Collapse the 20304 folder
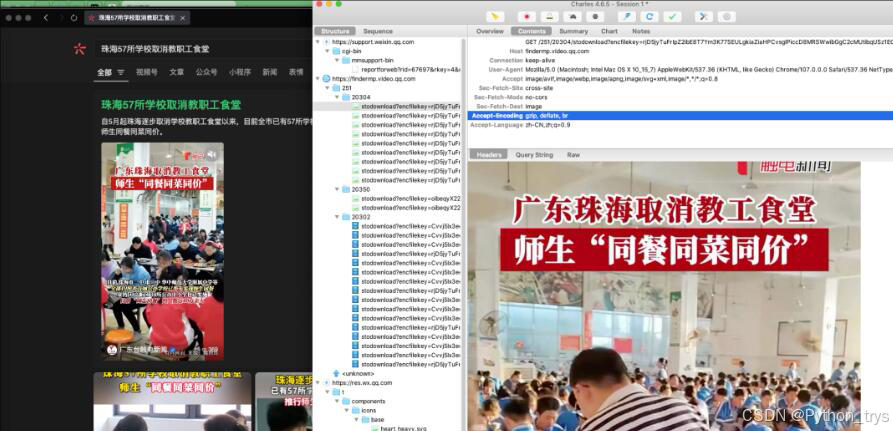The image size is (893, 431). (336, 97)
